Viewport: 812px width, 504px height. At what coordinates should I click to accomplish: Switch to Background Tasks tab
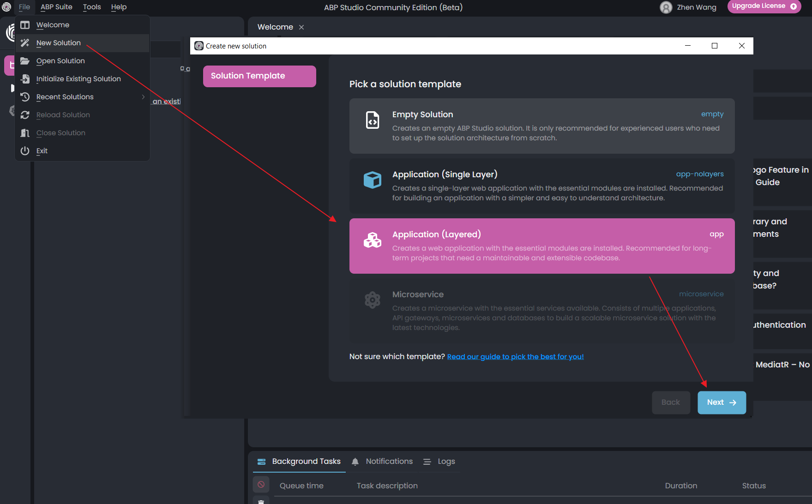click(x=299, y=462)
